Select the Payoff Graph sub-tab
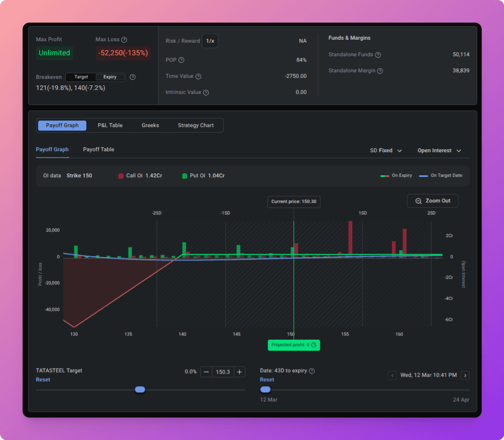This screenshot has width=504, height=440. point(52,150)
